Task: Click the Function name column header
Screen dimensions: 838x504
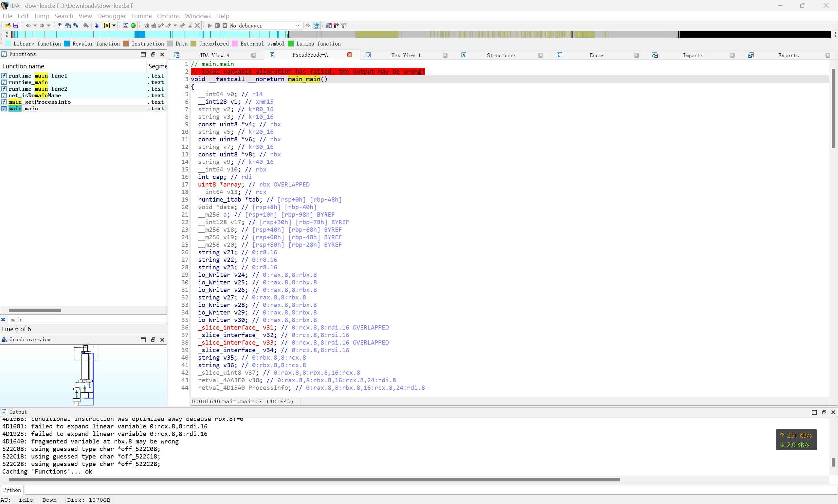Action: click(73, 66)
